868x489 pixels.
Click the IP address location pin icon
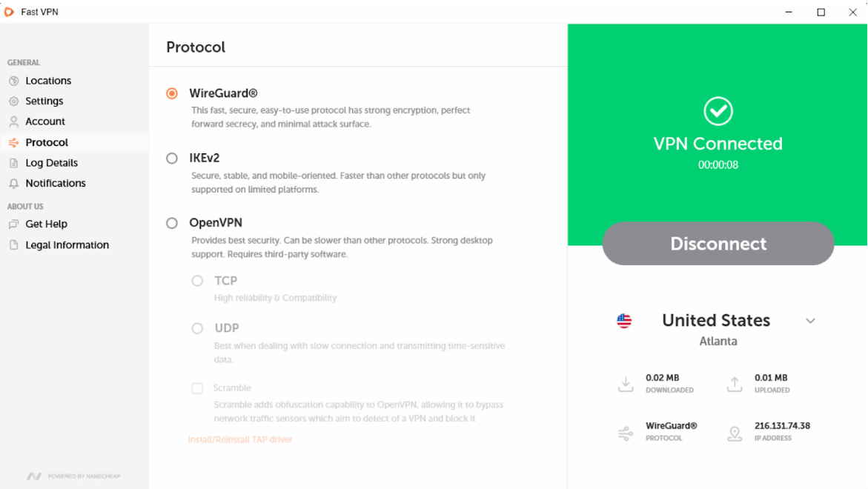point(734,433)
